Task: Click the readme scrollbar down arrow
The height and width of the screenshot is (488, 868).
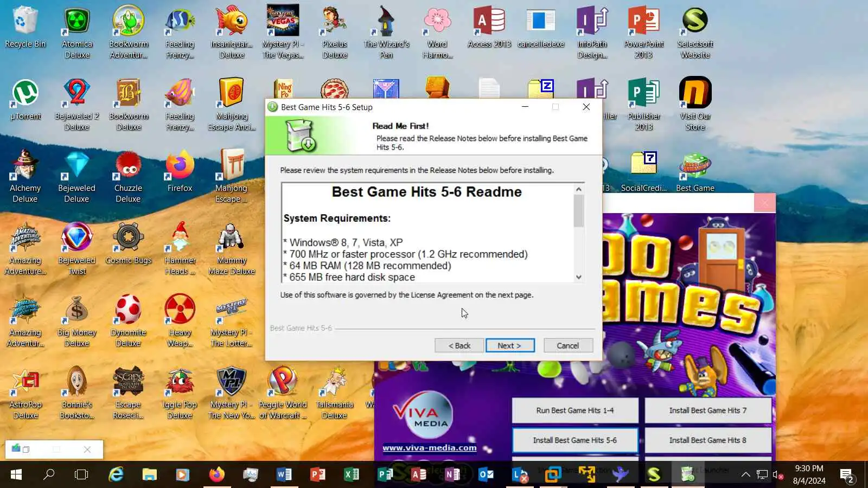Action: click(x=579, y=277)
